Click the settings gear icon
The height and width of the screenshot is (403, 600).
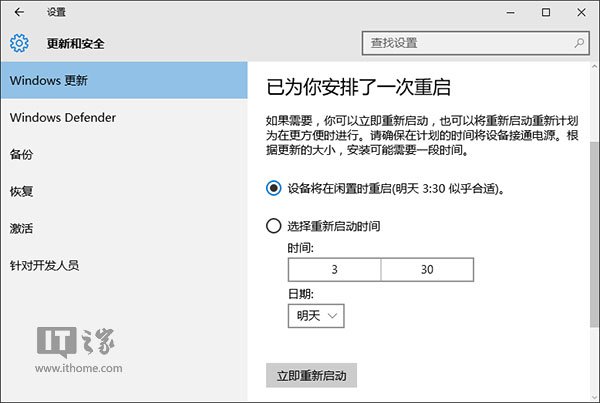tap(19, 43)
